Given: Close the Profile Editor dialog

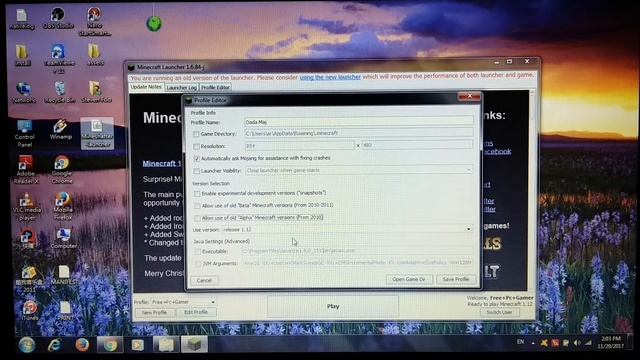Looking at the screenshot, I should point(469,96).
